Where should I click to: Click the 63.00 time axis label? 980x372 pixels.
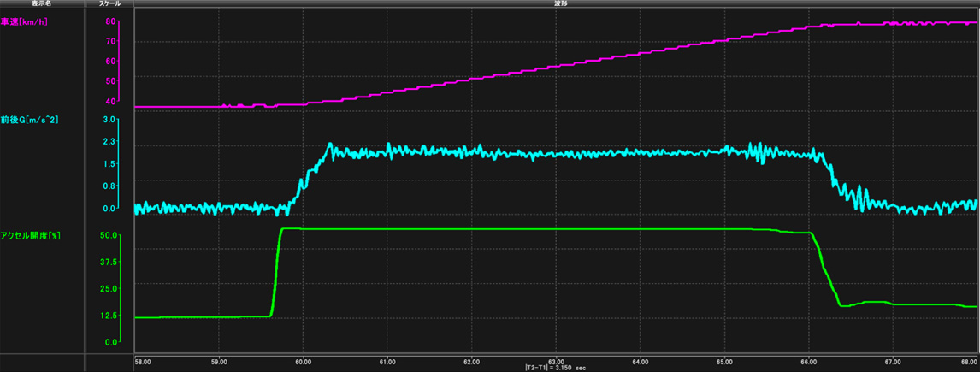click(x=557, y=362)
